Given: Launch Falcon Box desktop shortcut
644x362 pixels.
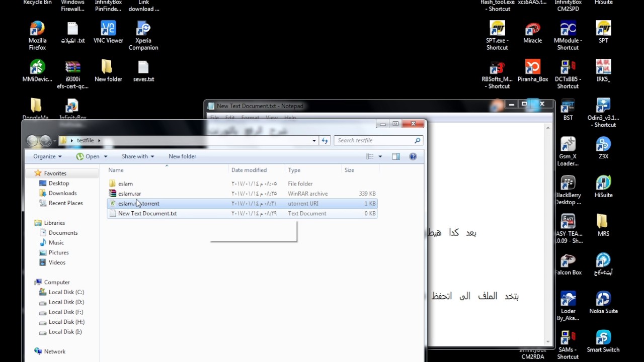Looking at the screenshot, I should [x=568, y=264].
